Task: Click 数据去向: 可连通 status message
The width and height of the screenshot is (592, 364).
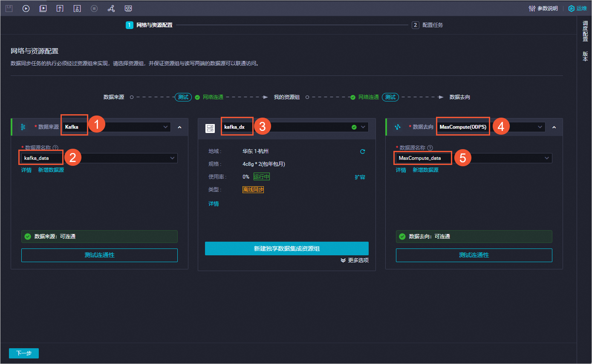Action: coord(474,237)
